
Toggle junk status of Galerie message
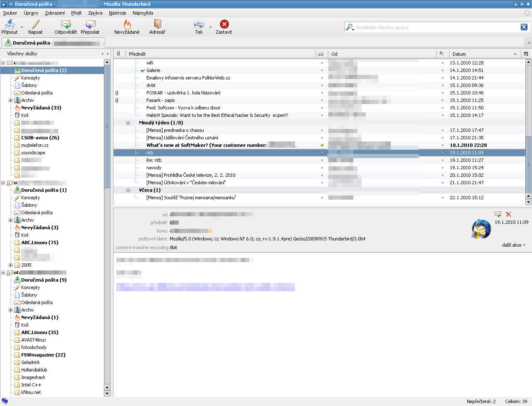point(442,70)
